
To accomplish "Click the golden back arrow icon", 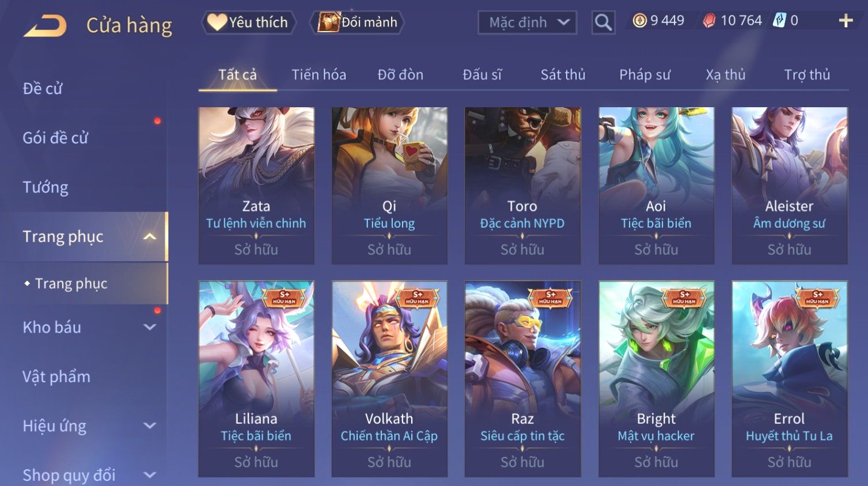I will coord(45,26).
